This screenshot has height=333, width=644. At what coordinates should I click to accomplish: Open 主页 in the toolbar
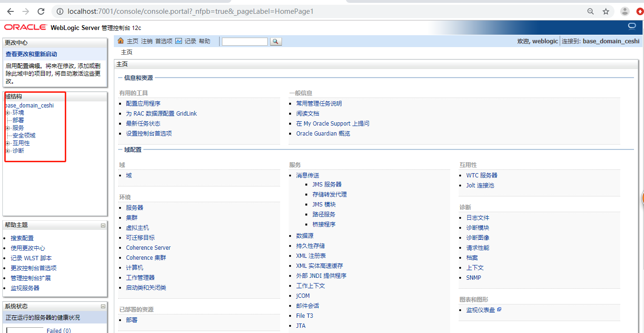(x=132, y=41)
